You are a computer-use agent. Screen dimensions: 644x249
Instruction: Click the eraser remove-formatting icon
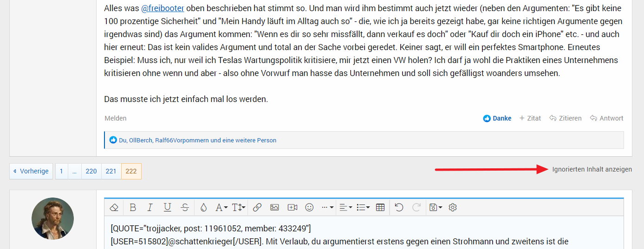pos(114,207)
